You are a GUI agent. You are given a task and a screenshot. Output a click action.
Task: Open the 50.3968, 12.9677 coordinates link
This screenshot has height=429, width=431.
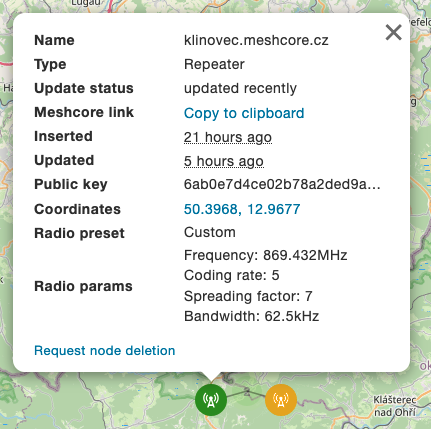pos(242,209)
